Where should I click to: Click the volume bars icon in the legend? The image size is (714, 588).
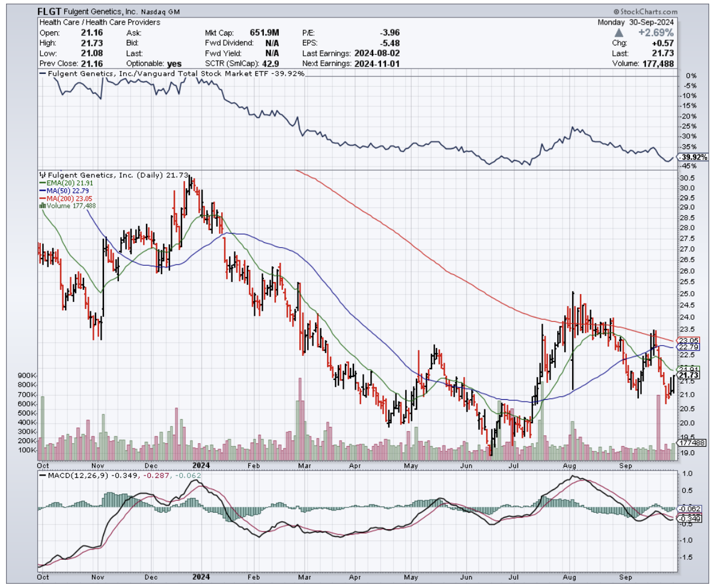[41, 205]
